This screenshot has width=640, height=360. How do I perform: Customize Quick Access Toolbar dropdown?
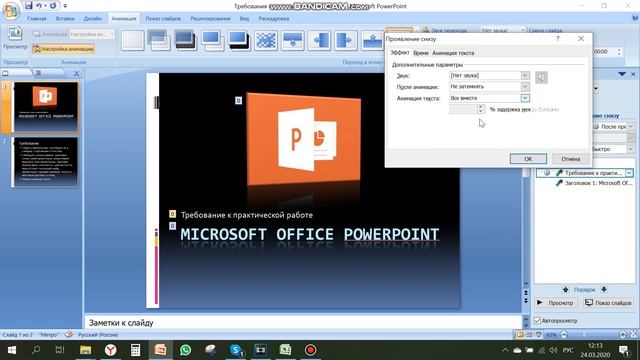[65, 6]
